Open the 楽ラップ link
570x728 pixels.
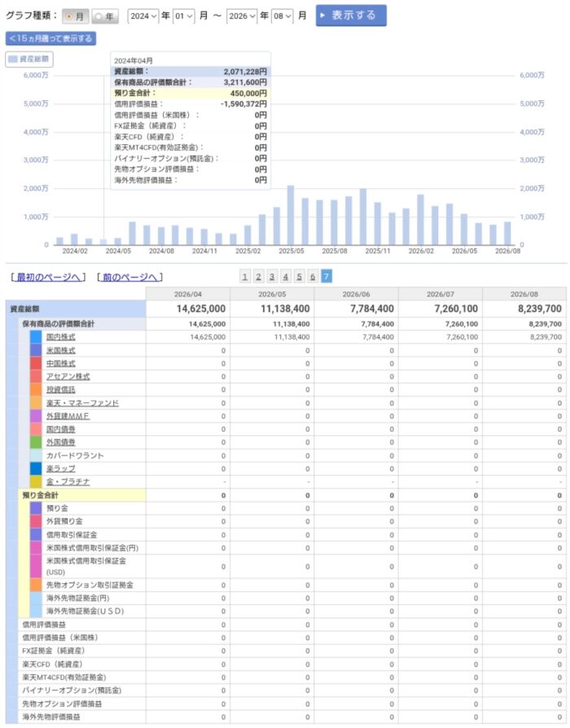[x=61, y=469]
